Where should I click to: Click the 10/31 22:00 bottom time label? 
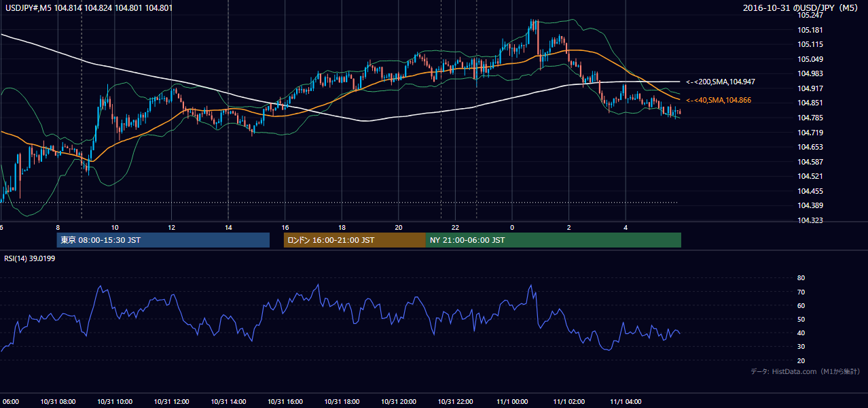pyautogui.click(x=456, y=402)
